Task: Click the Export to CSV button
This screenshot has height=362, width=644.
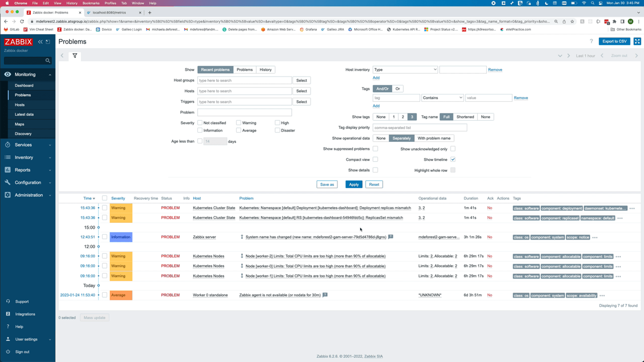Action: coord(614,41)
